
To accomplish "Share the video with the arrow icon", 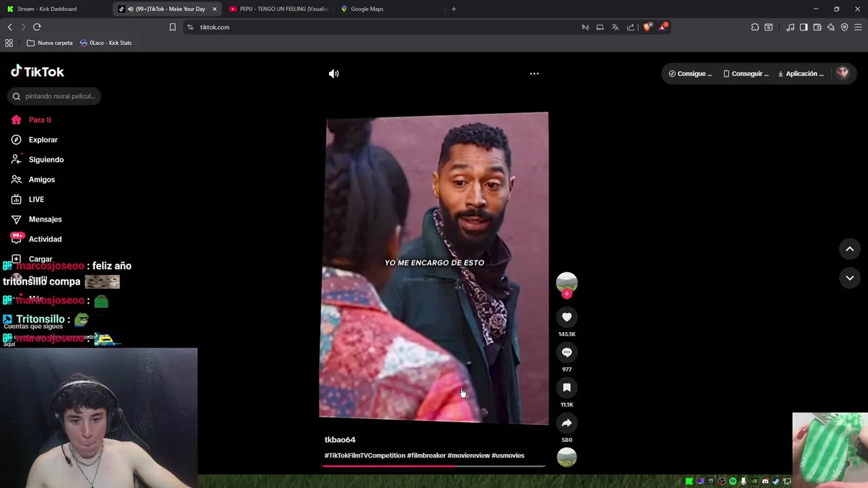I will 567,422.
